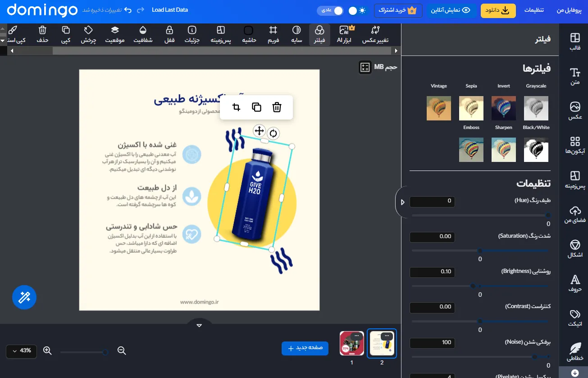
Task: Click the move handle above the bottle
Action: tap(259, 131)
